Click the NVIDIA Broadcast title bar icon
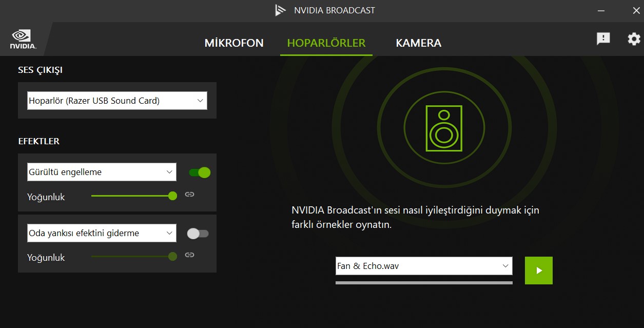Image resolution: width=644 pixels, height=328 pixels. click(x=280, y=10)
